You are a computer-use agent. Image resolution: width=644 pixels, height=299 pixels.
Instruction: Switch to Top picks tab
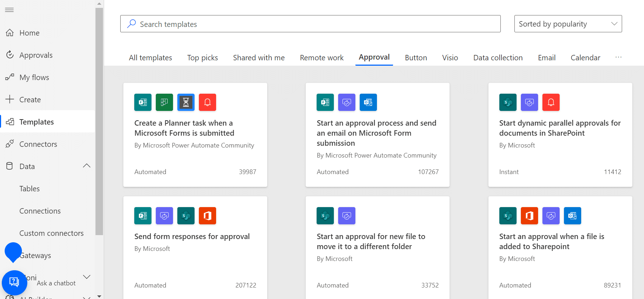click(x=202, y=57)
